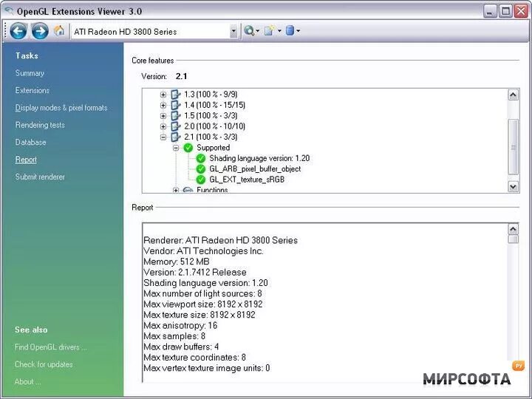
Task: Click the ATI Radeon HD 3800 Series field
Action: 150,32
